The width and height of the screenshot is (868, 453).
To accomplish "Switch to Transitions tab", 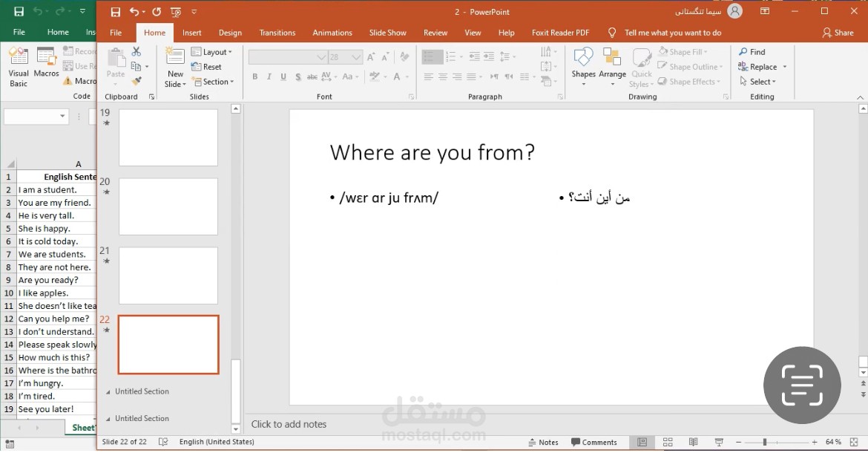I will point(277,33).
